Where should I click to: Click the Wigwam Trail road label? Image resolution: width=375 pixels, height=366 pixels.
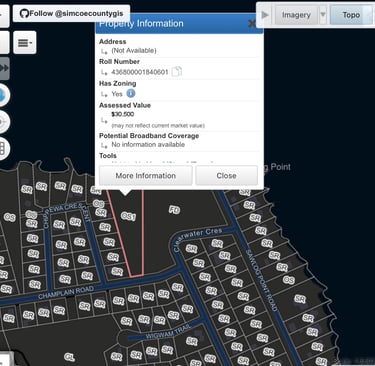tap(168, 331)
